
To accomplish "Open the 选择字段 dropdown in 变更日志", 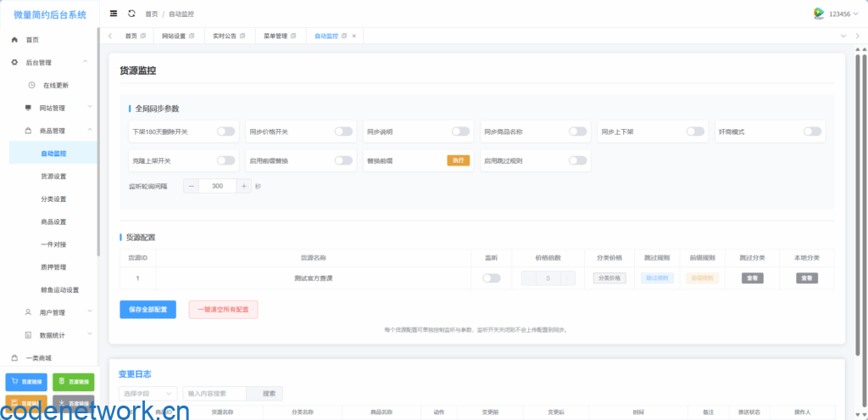I will (x=148, y=394).
